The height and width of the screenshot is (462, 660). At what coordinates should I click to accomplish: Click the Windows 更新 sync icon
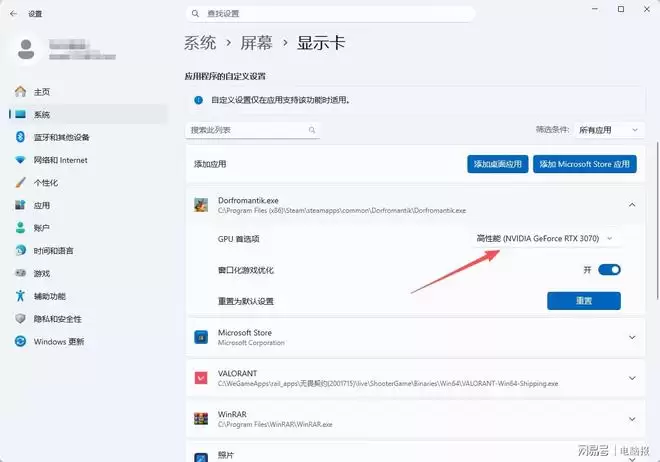pyautogui.click(x=20, y=341)
